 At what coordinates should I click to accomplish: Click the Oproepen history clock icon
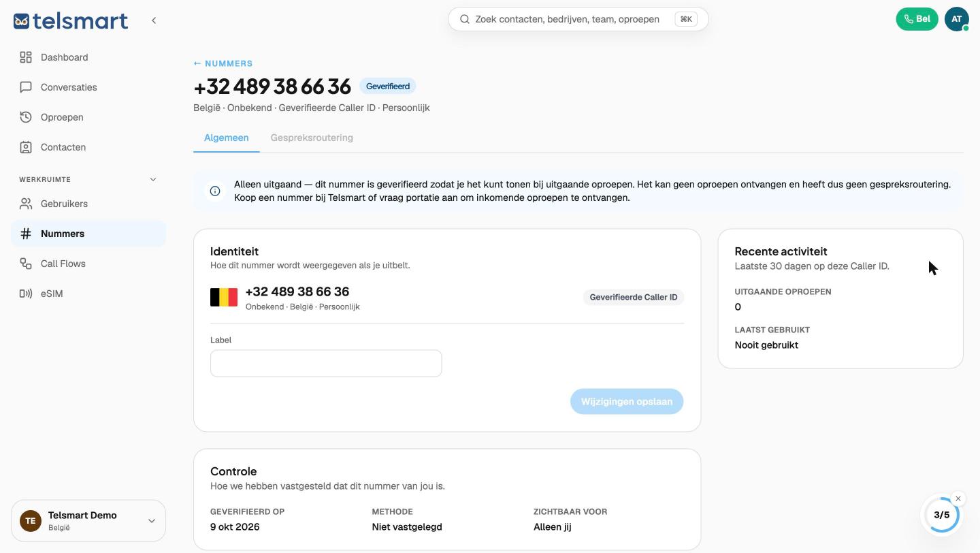(26, 117)
